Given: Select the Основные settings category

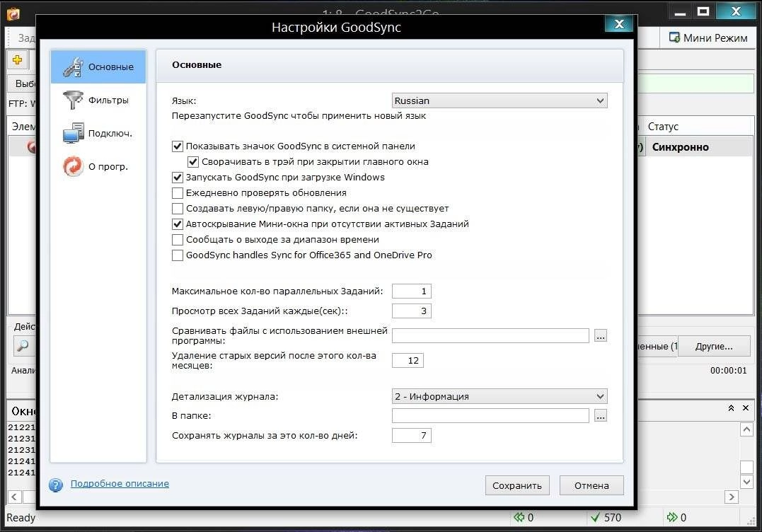Looking at the screenshot, I should (x=98, y=67).
